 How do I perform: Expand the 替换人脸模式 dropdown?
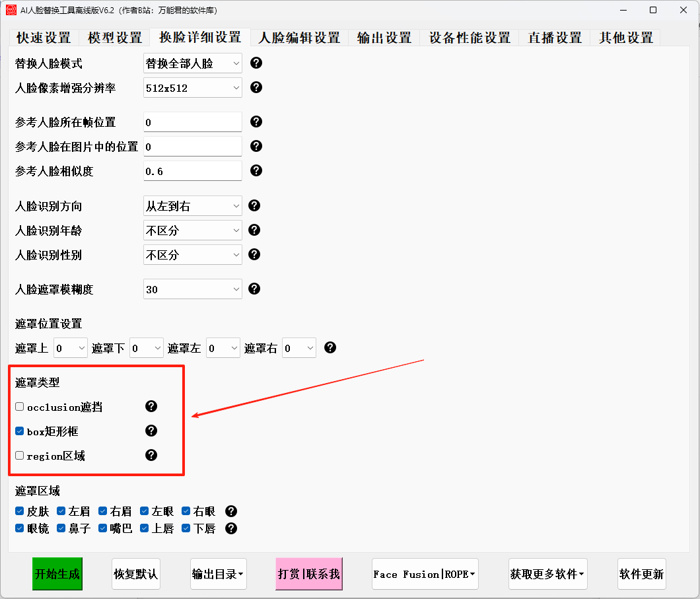[x=193, y=63]
